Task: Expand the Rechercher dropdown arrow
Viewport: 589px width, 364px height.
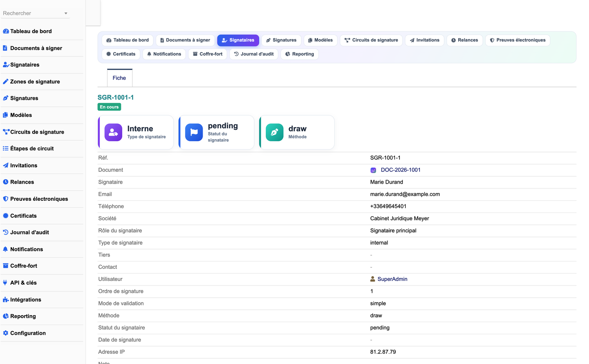Action: (x=66, y=13)
